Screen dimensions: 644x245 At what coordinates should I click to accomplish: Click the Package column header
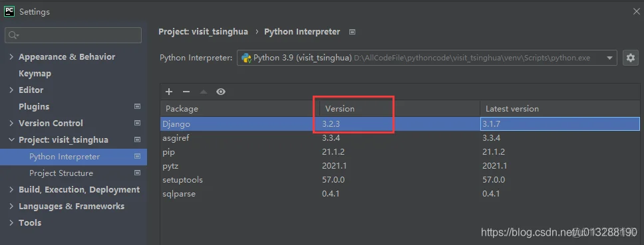click(x=240, y=109)
